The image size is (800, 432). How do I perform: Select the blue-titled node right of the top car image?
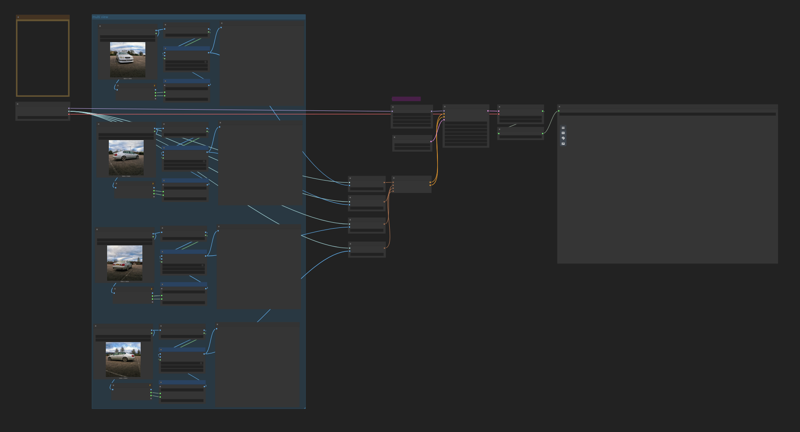(x=187, y=59)
